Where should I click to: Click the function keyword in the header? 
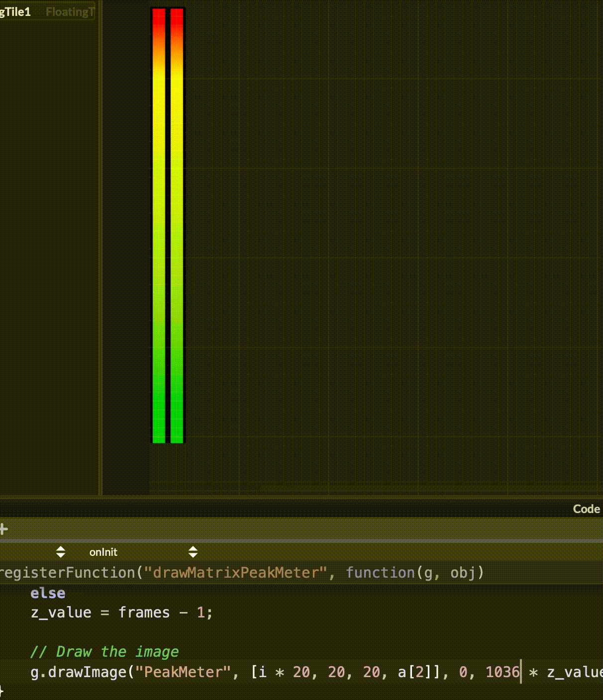click(x=380, y=573)
